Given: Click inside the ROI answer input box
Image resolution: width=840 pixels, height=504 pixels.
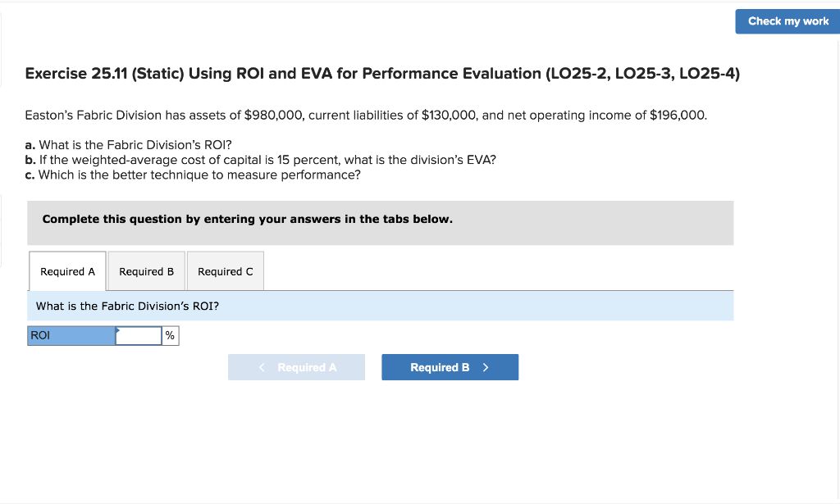Looking at the screenshot, I should coord(139,335).
